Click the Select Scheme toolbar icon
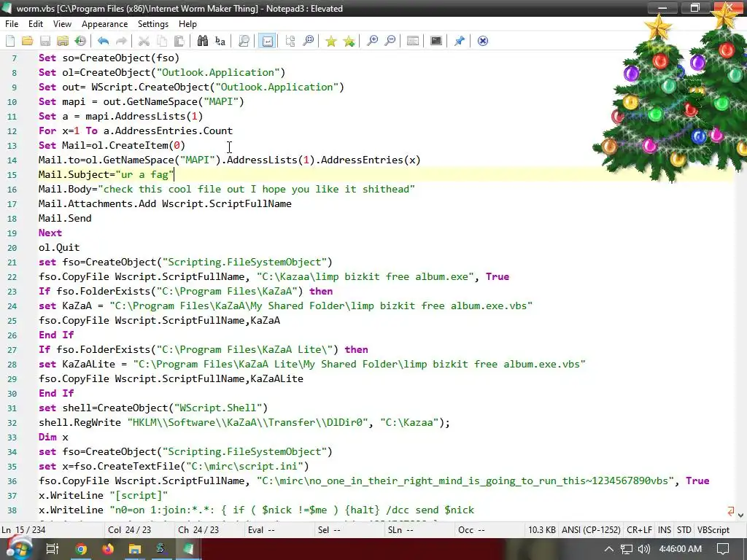Viewport: 747px width, 560px height. [x=413, y=41]
